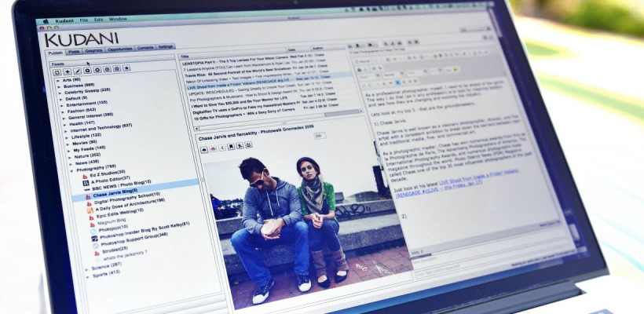Switch to the Opportunities tab
This screenshot has width=644, height=314.
point(120,49)
